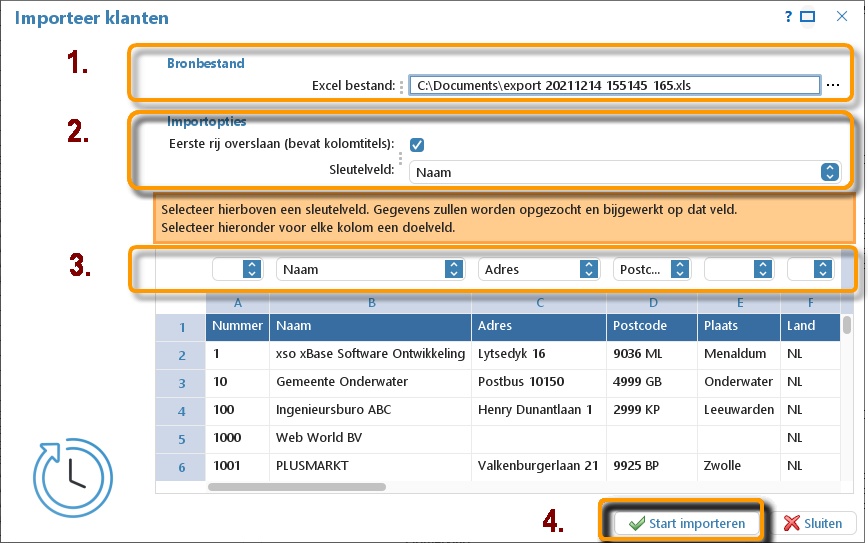868x543 pixels.
Task: Select cell Lytsedyk 16
Action: pyautogui.click(x=539, y=354)
